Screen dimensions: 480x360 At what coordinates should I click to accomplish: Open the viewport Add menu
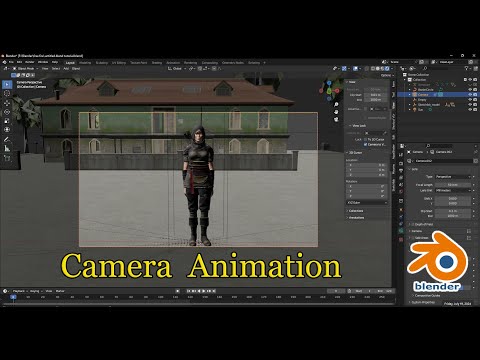(x=66, y=69)
